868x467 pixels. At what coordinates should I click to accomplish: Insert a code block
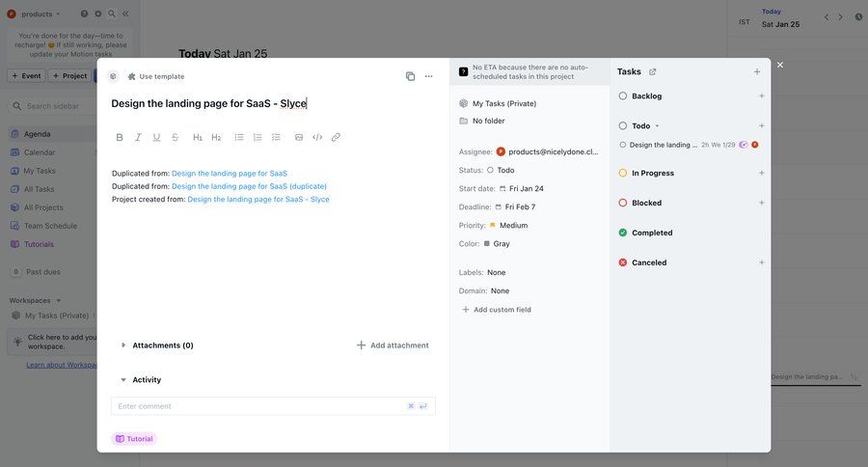coord(317,137)
